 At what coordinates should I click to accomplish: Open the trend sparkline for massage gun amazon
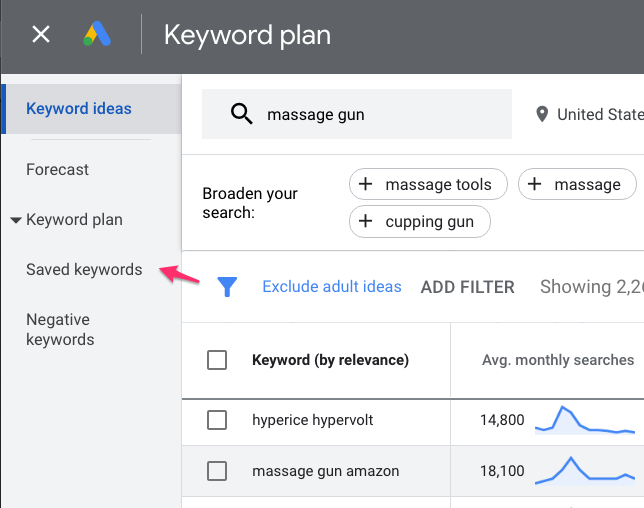click(585, 471)
